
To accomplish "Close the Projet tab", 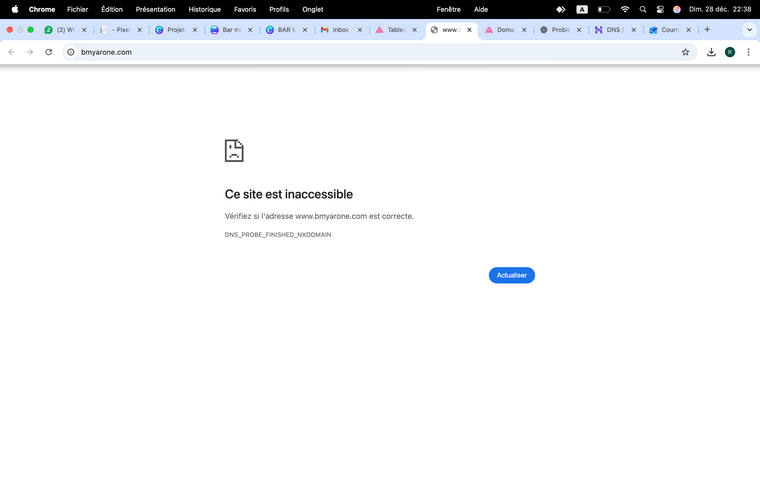I will click(x=194, y=30).
